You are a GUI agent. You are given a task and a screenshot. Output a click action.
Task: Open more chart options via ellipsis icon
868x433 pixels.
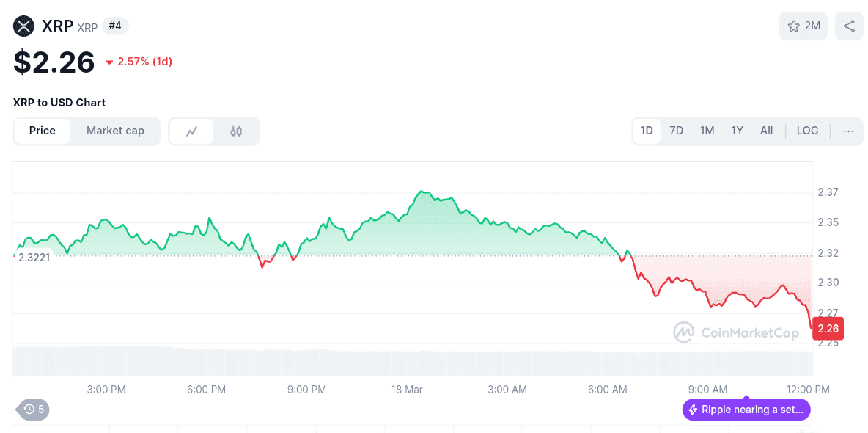tap(847, 131)
